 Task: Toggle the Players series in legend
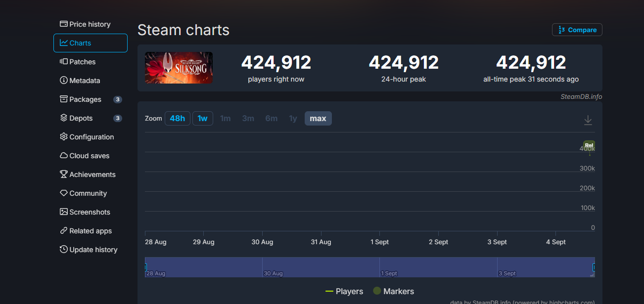[344, 291]
